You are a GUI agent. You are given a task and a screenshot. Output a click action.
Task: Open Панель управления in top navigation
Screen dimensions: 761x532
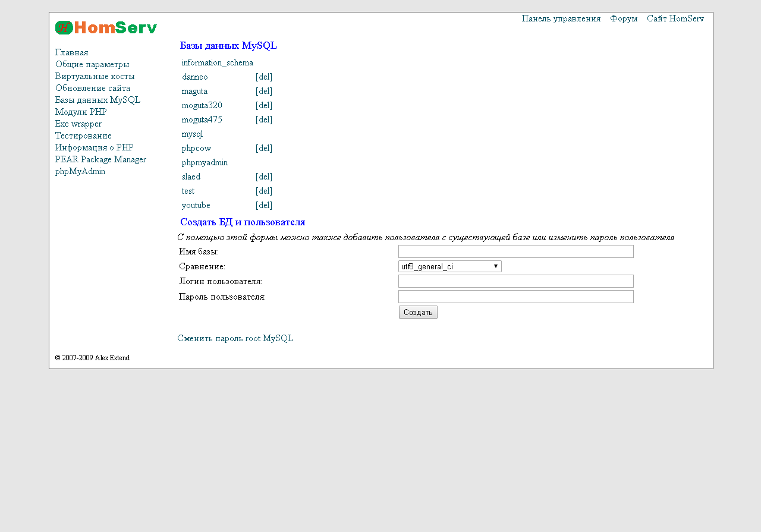[561, 19]
